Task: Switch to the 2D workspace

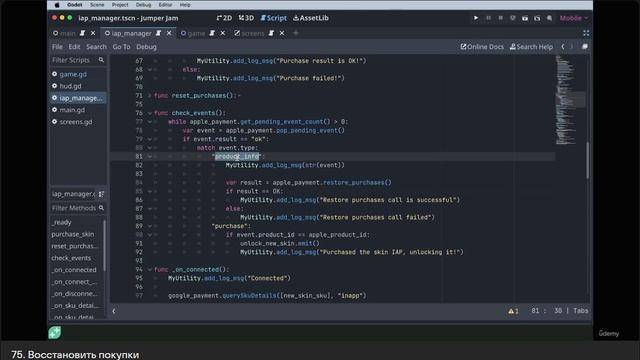Action: pyautogui.click(x=224, y=18)
